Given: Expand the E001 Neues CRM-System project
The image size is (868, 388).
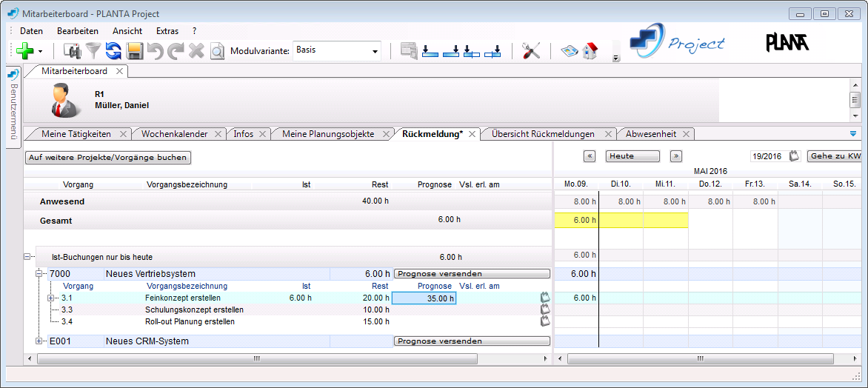Looking at the screenshot, I should [39, 341].
